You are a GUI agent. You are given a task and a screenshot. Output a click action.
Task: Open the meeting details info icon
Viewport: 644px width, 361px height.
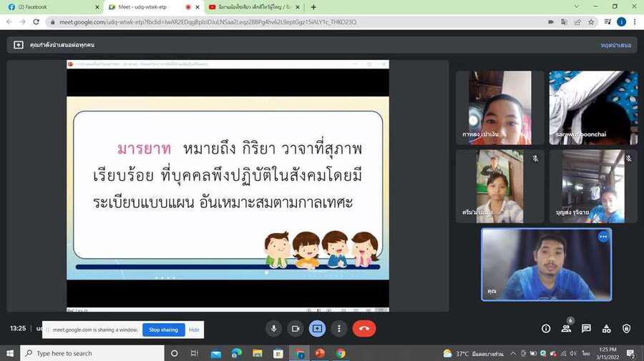(x=546, y=328)
